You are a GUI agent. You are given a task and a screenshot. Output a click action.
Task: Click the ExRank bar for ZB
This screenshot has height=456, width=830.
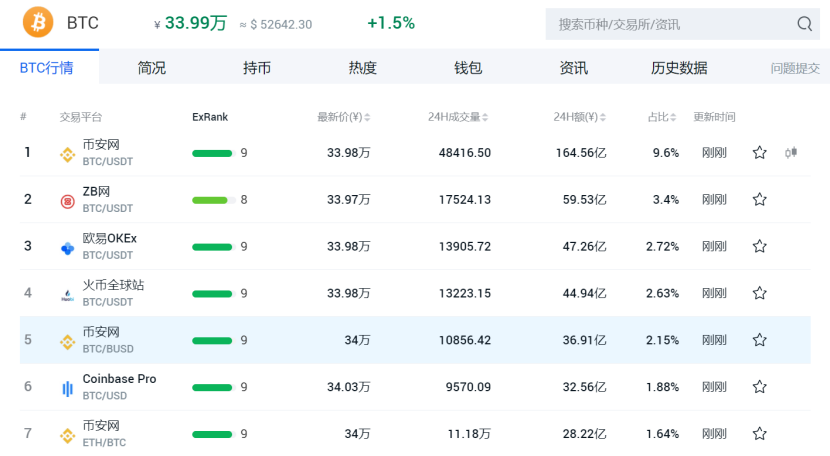click(x=214, y=200)
